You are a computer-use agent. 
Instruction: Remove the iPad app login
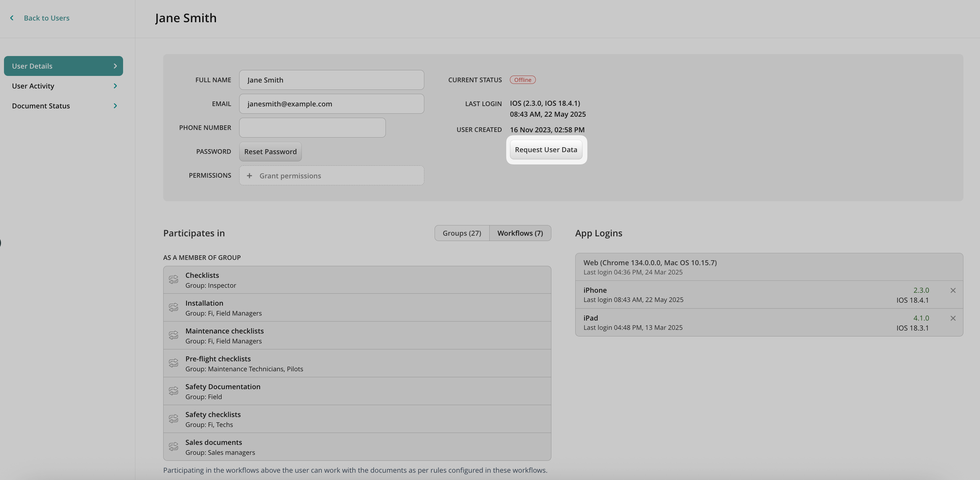[x=952, y=319]
